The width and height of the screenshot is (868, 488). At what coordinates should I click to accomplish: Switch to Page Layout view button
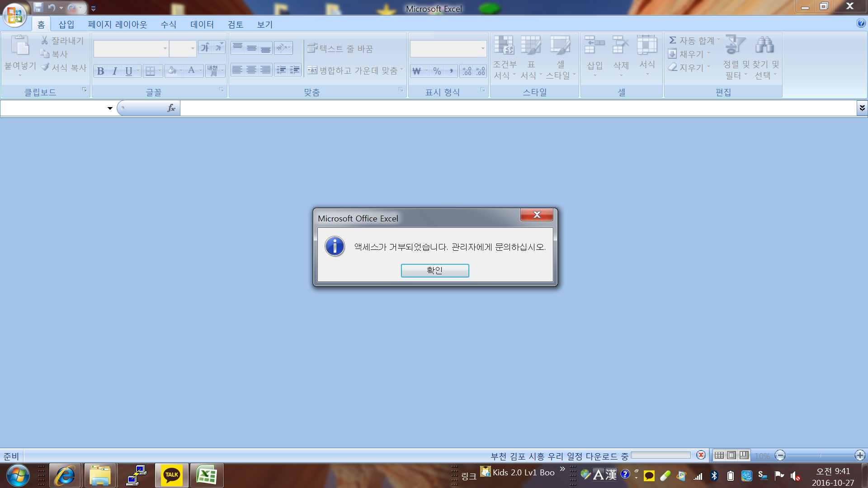pos(731,455)
